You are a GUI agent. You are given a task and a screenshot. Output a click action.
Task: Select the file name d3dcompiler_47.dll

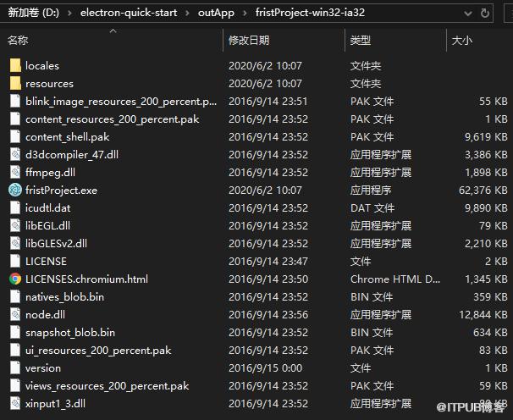72,154
